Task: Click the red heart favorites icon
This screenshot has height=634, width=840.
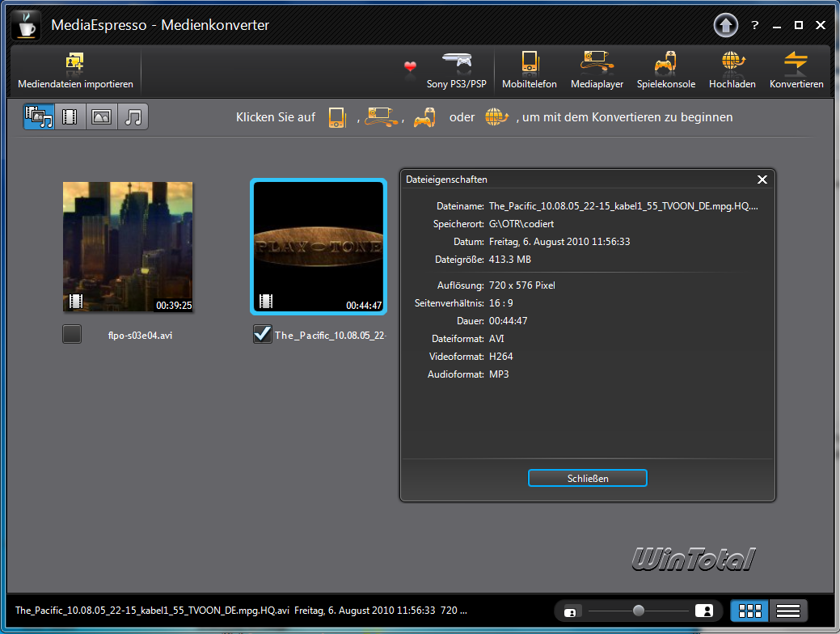Action: point(410,66)
